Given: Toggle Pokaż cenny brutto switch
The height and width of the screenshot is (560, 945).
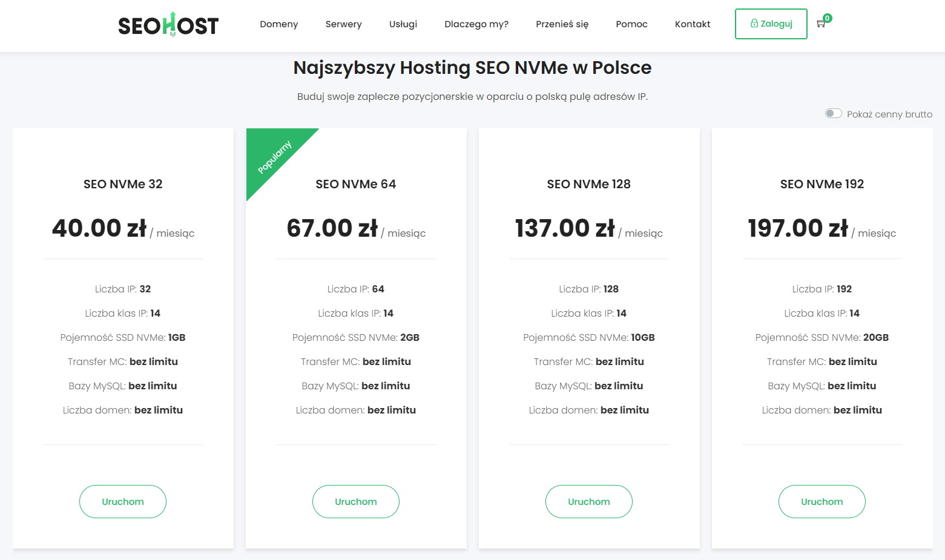Looking at the screenshot, I should tap(834, 114).
